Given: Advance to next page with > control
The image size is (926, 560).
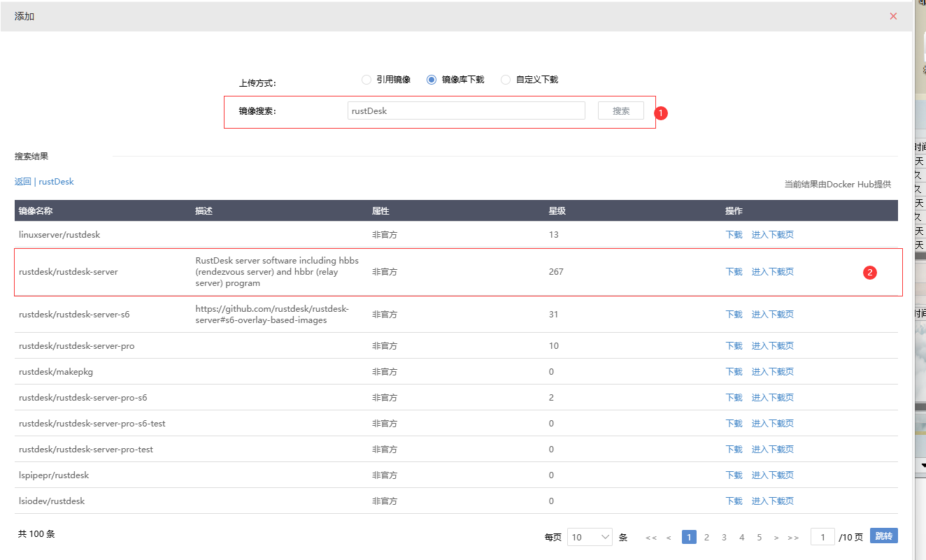Looking at the screenshot, I should point(776,538).
